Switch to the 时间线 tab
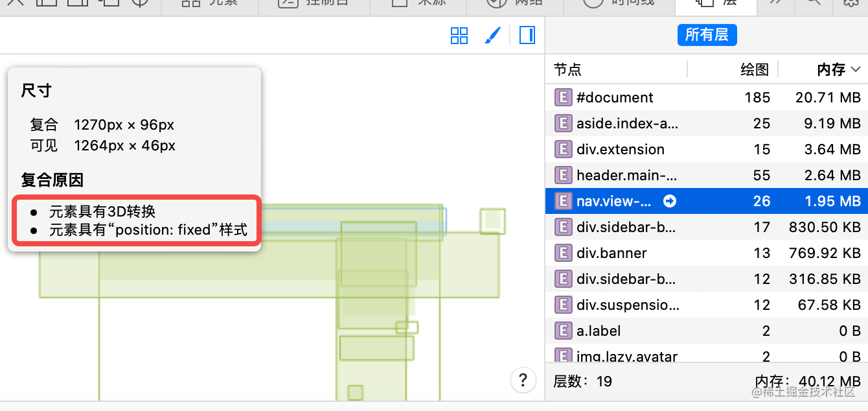The height and width of the screenshot is (411, 868). pos(619,3)
